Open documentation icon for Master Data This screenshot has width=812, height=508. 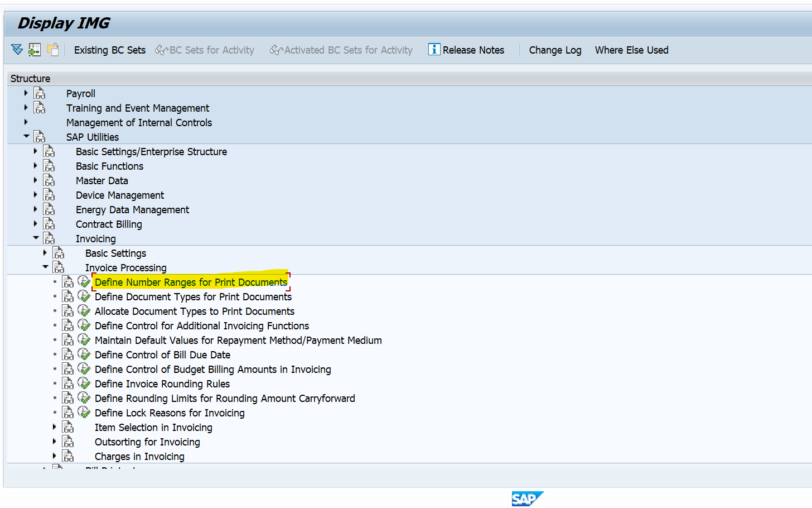49,180
